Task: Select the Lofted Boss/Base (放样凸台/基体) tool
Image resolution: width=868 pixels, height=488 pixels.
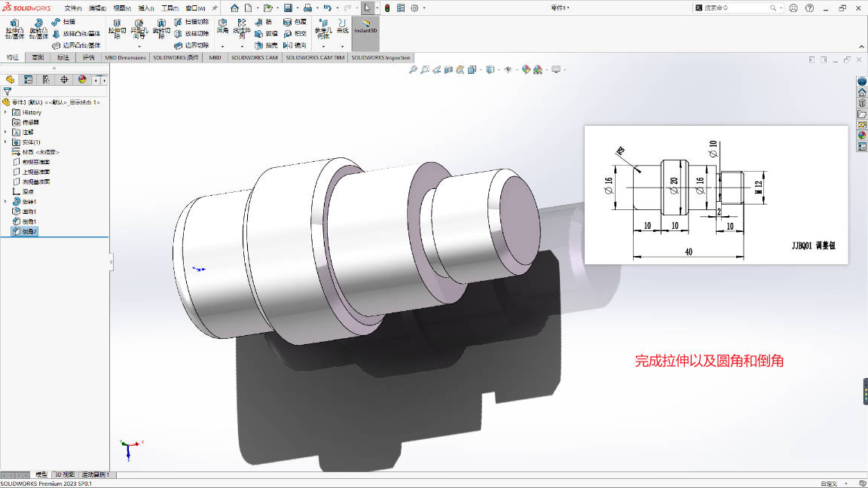Action: tap(76, 34)
